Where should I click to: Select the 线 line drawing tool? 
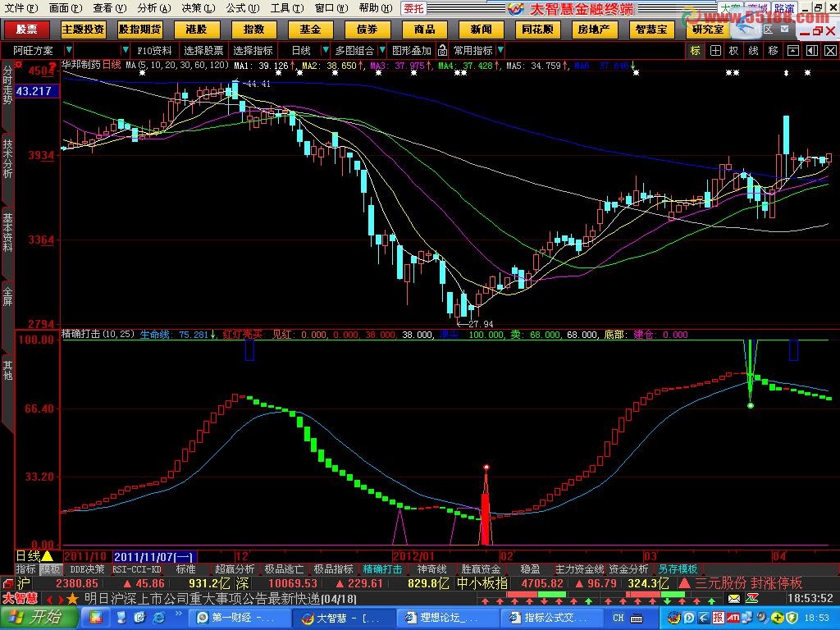coord(753,51)
